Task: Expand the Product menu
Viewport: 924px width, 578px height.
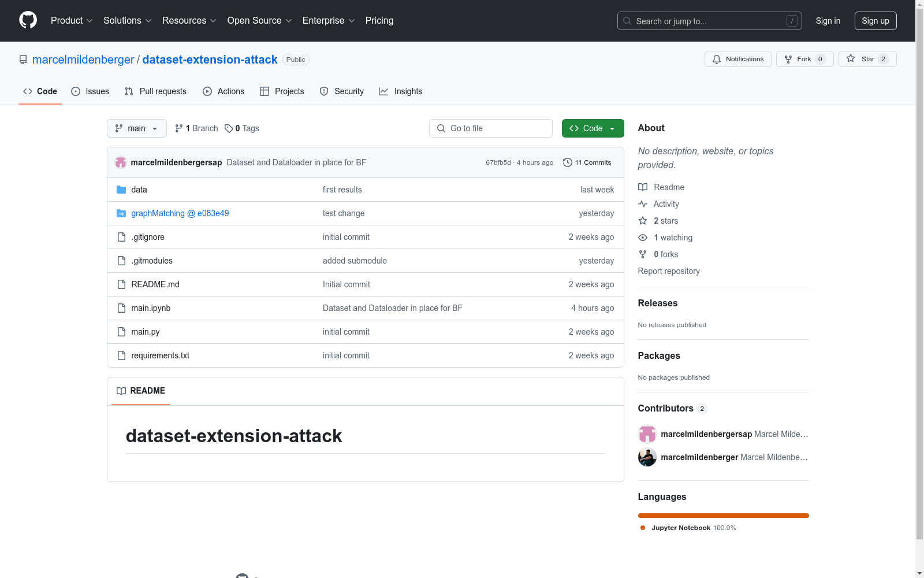Action: 72,20
